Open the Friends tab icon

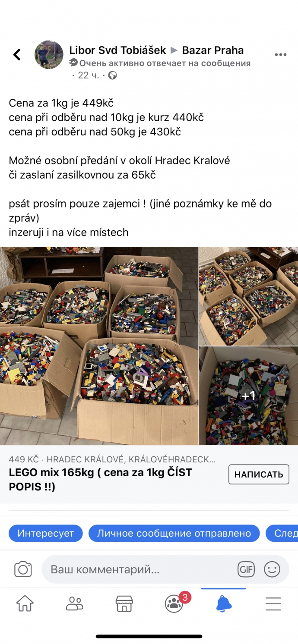pyautogui.click(x=74, y=603)
